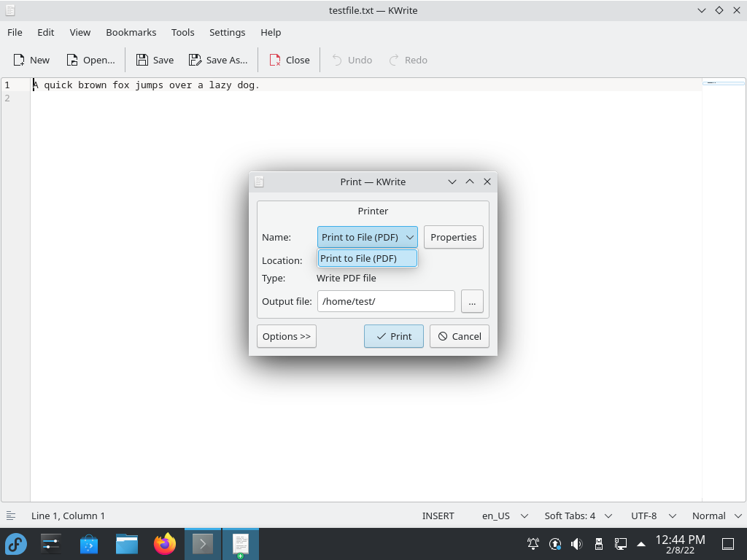Viewport: 747px width, 560px height.
Task: Click the Close document toolbar icon
Action: (x=275, y=60)
